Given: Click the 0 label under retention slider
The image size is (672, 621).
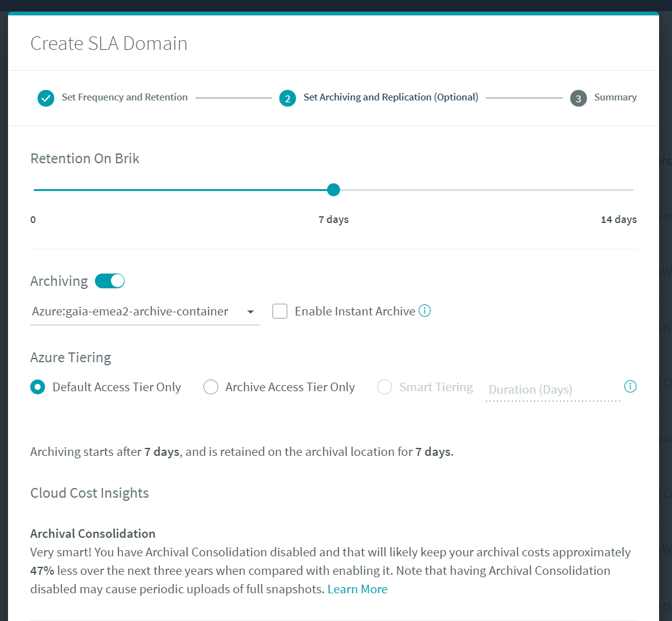Looking at the screenshot, I should (x=33, y=220).
